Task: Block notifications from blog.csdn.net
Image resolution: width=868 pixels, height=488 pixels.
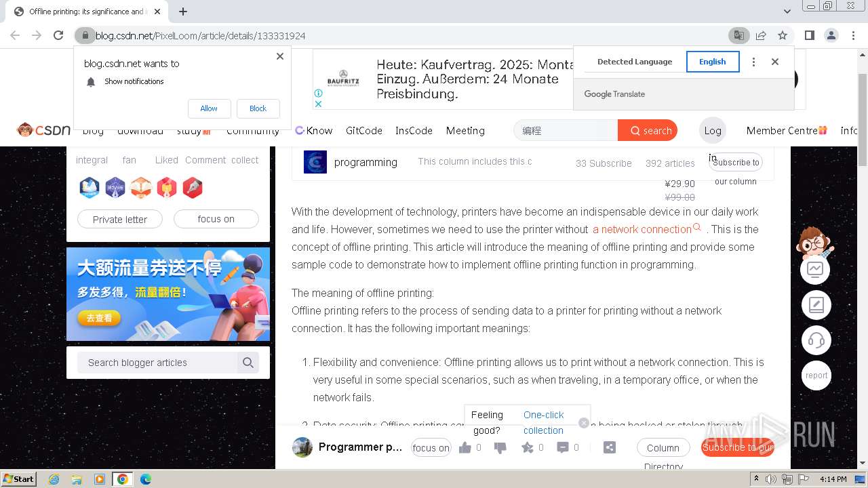Action: [258, 108]
